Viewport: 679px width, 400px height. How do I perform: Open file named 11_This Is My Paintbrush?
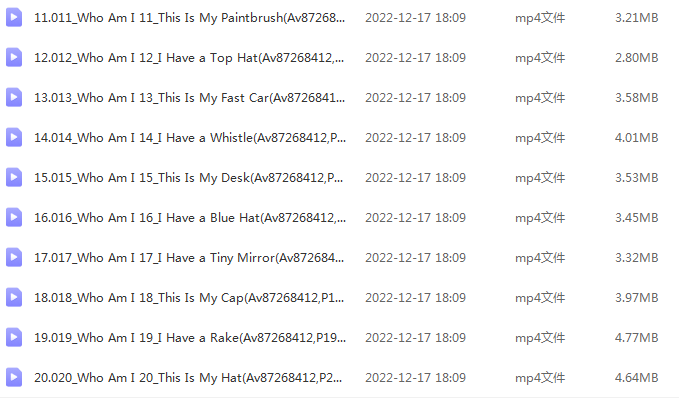coord(190,18)
